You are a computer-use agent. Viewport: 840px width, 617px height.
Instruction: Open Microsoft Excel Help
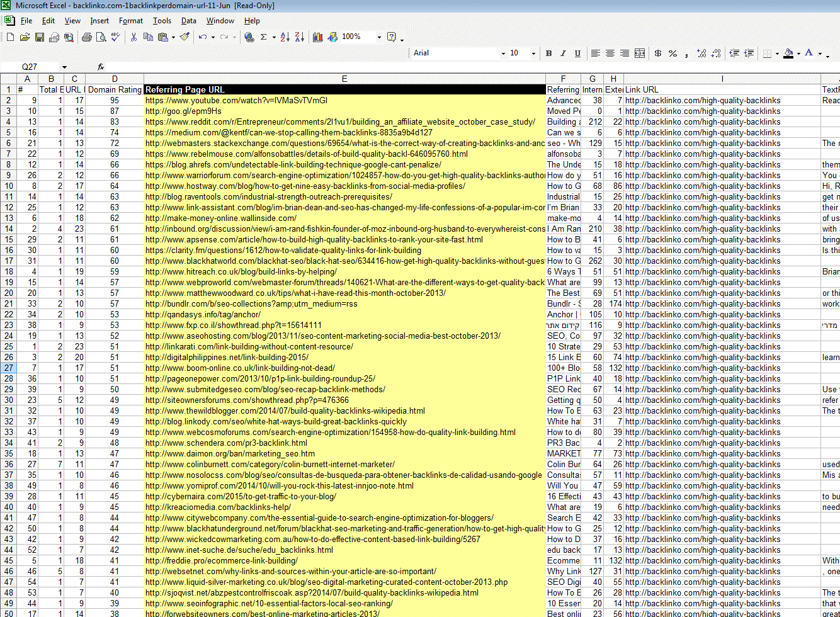coord(392,37)
